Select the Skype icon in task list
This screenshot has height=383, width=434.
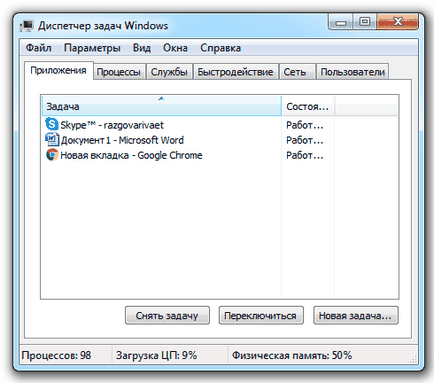pyautogui.click(x=52, y=124)
